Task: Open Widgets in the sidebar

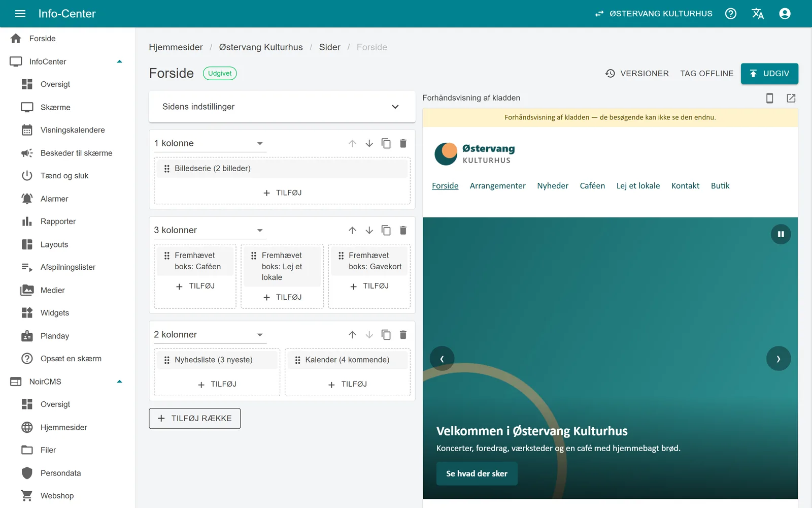Action: [x=67, y=313]
